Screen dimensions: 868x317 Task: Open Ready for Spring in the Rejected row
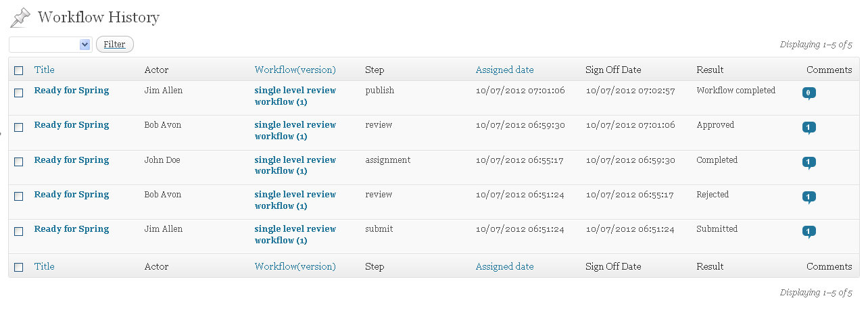pos(72,195)
